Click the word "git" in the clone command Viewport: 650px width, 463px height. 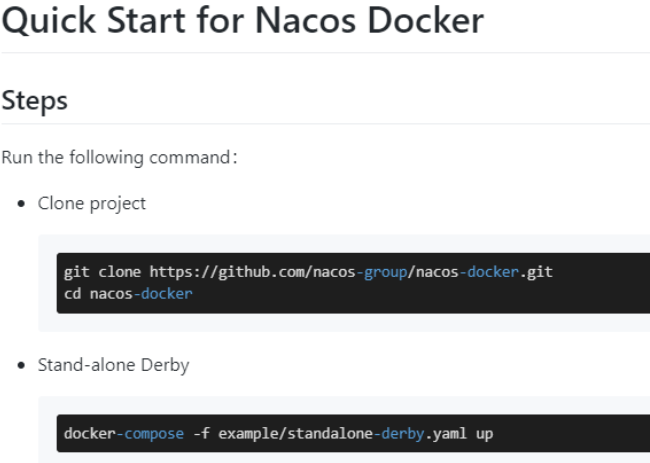[76, 271]
